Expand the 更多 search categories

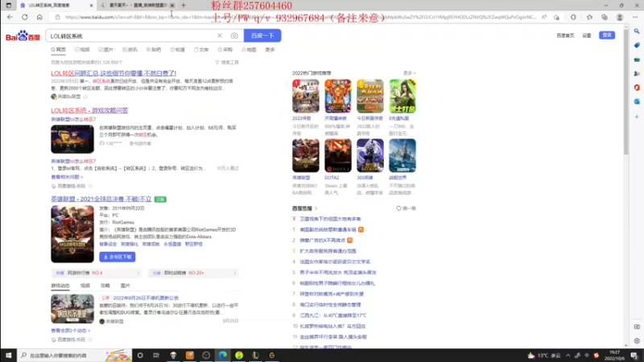(x=270, y=50)
